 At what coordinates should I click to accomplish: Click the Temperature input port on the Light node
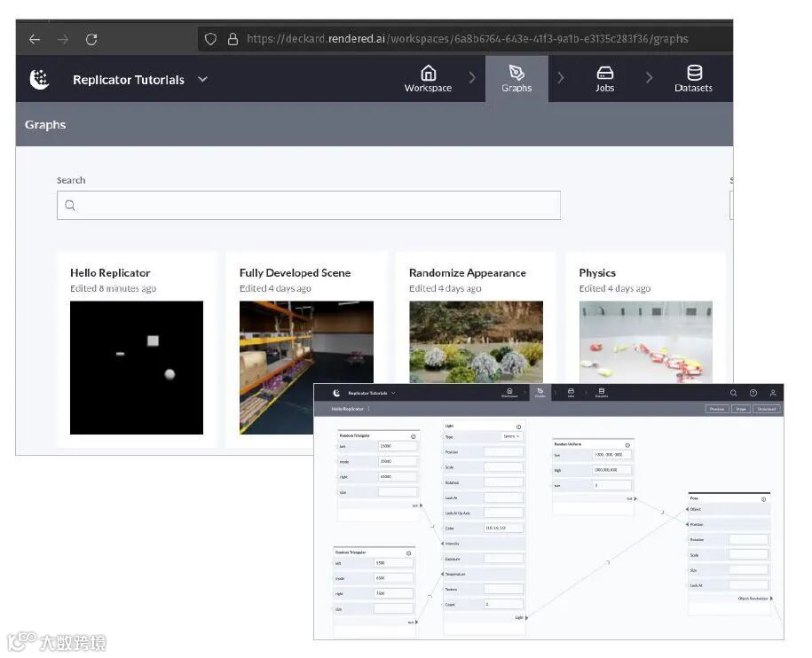[442, 575]
